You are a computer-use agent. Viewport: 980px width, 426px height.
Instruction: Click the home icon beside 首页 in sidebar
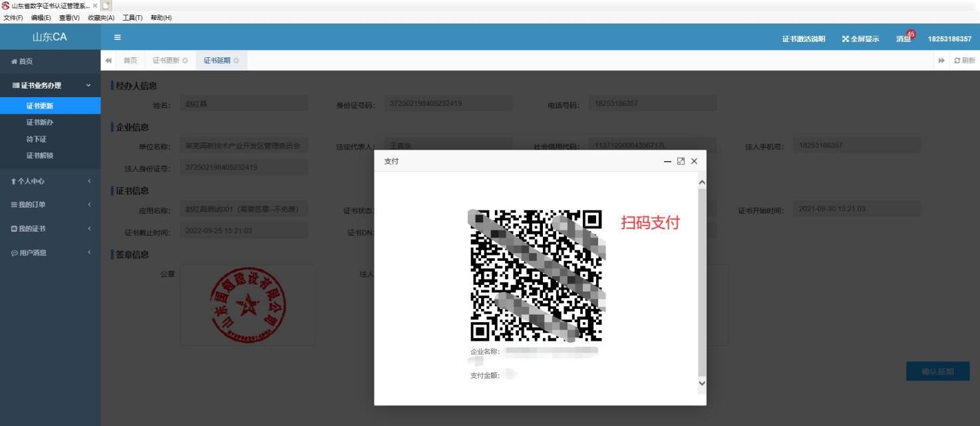click(x=15, y=61)
